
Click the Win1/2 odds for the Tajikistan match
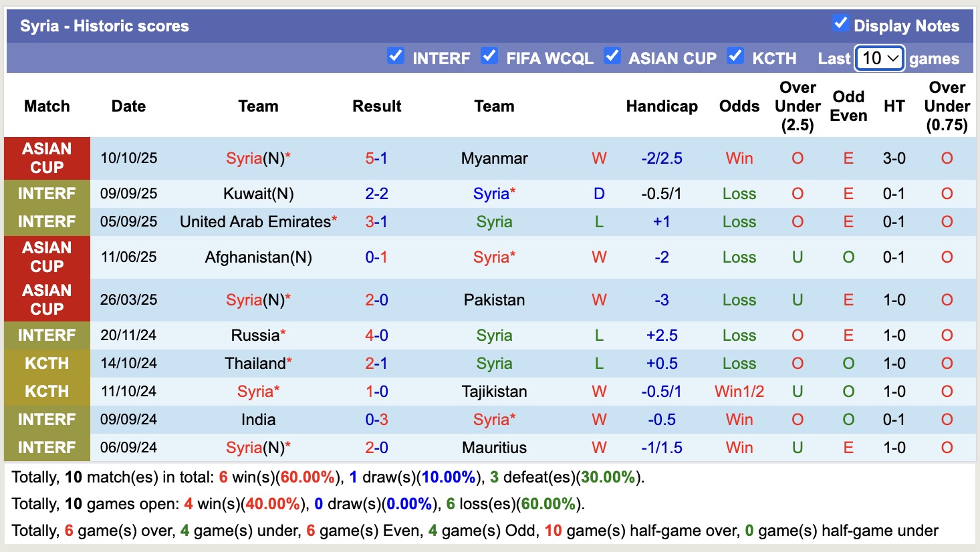coord(739,391)
